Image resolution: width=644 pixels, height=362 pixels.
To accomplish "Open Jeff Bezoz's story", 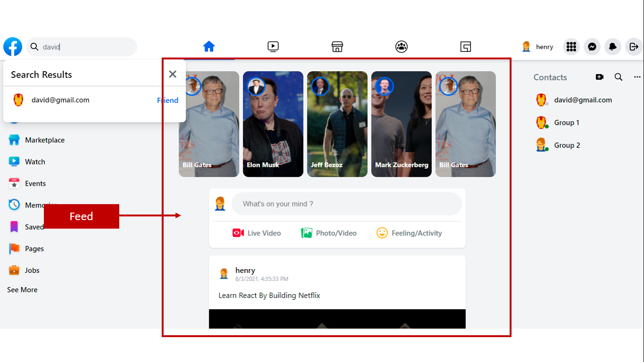I will [337, 124].
